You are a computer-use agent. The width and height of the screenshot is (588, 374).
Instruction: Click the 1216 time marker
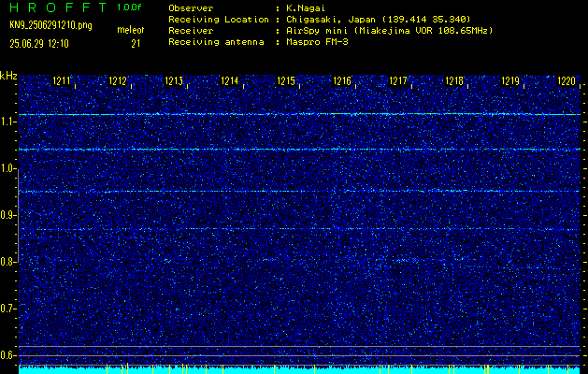(x=342, y=80)
